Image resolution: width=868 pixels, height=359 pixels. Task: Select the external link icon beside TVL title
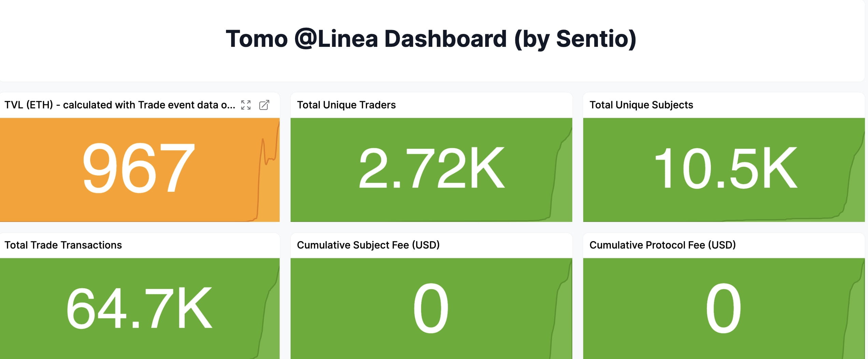coord(264,105)
